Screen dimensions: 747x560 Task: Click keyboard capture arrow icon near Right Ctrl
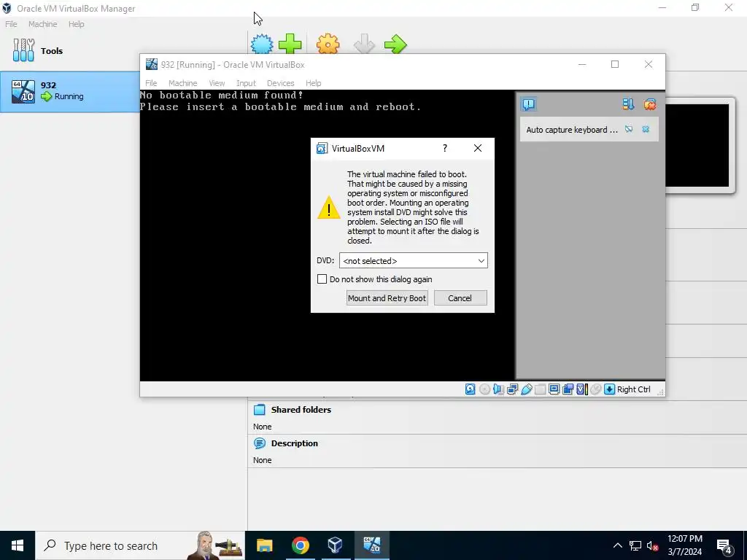tap(609, 389)
